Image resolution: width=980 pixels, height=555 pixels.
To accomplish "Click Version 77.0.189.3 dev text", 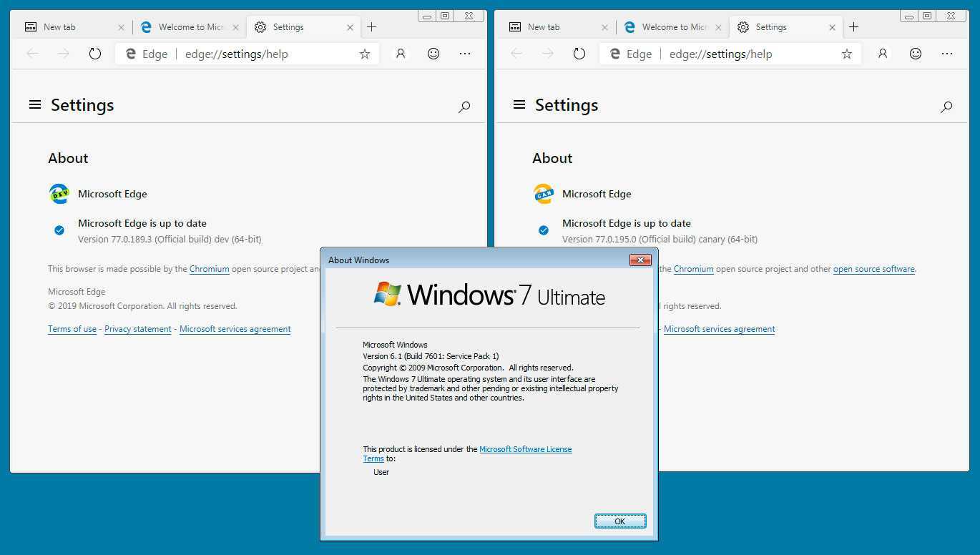I will (x=170, y=240).
